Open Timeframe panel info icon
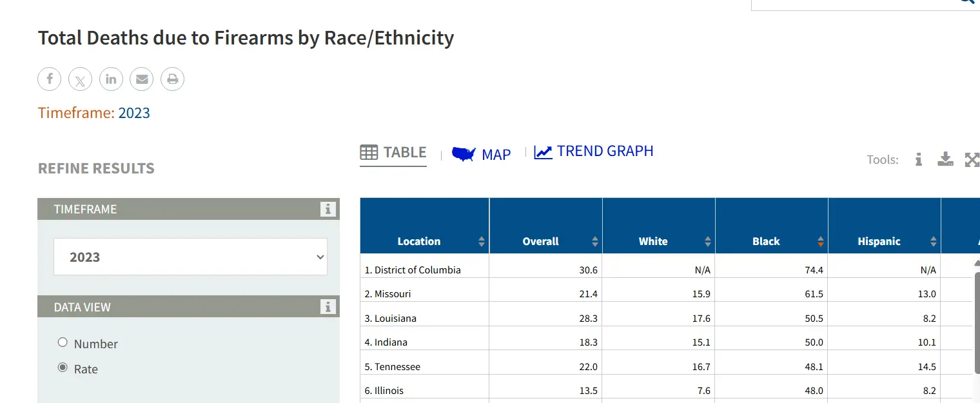Image resolution: width=980 pixels, height=403 pixels. tap(328, 209)
